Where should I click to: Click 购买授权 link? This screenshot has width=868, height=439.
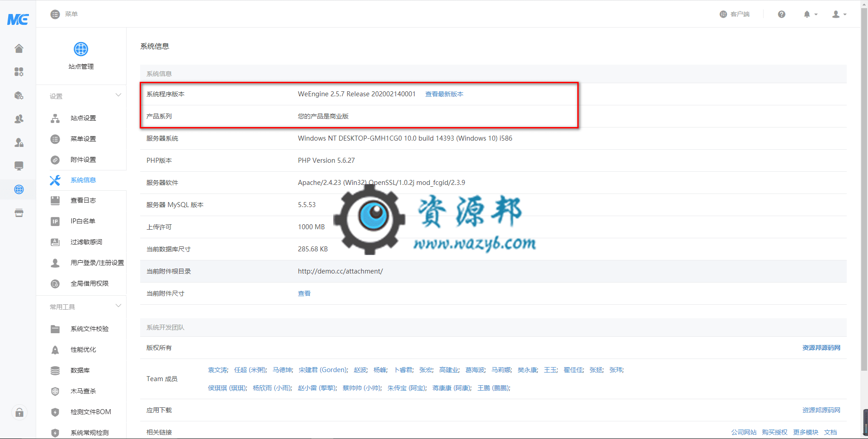point(774,432)
